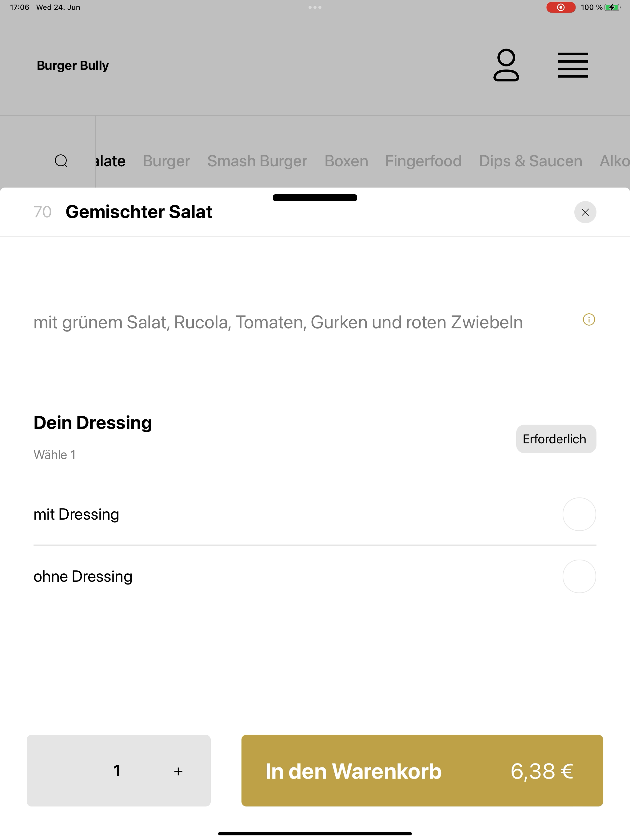
Task: Tap the search magnifier icon
Action: (x=61, y=161)
